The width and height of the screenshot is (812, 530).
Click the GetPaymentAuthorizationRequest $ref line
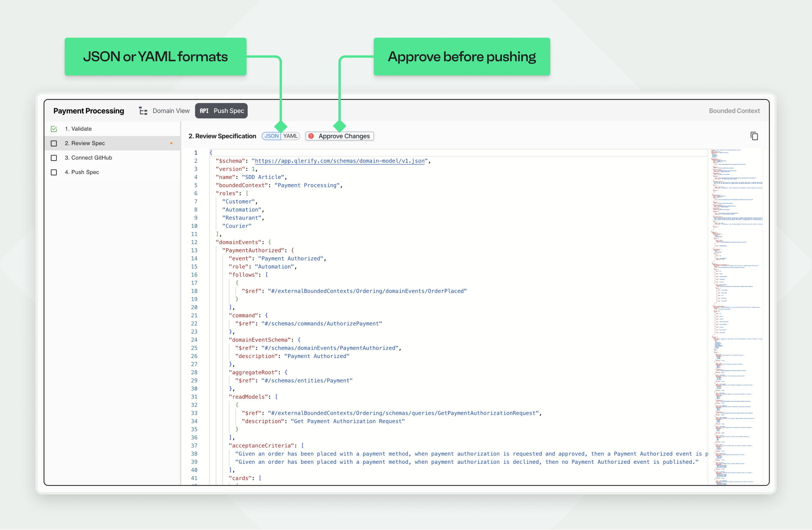(392, 413)
